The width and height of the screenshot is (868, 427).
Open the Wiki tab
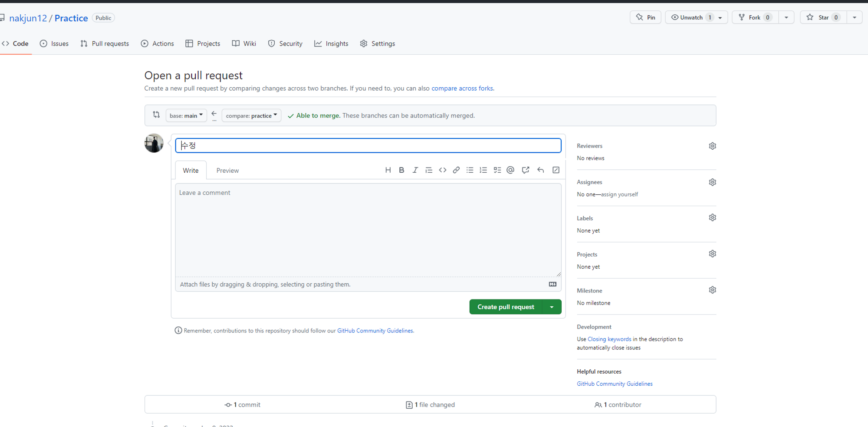244,43
